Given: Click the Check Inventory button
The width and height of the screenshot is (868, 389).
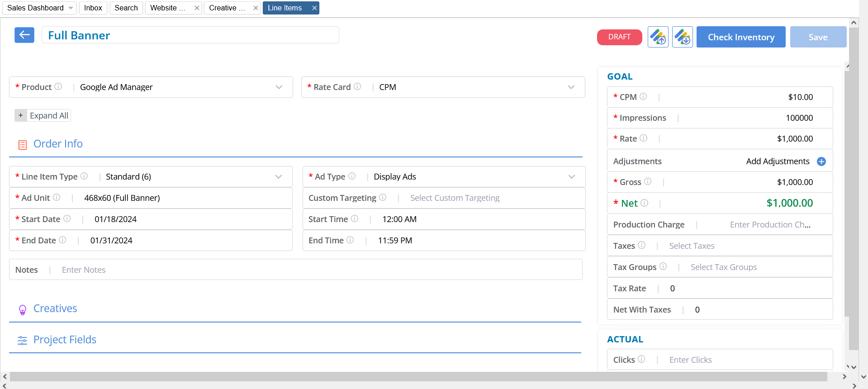Looking at the screenshot, I should click(x=740, y=37).
